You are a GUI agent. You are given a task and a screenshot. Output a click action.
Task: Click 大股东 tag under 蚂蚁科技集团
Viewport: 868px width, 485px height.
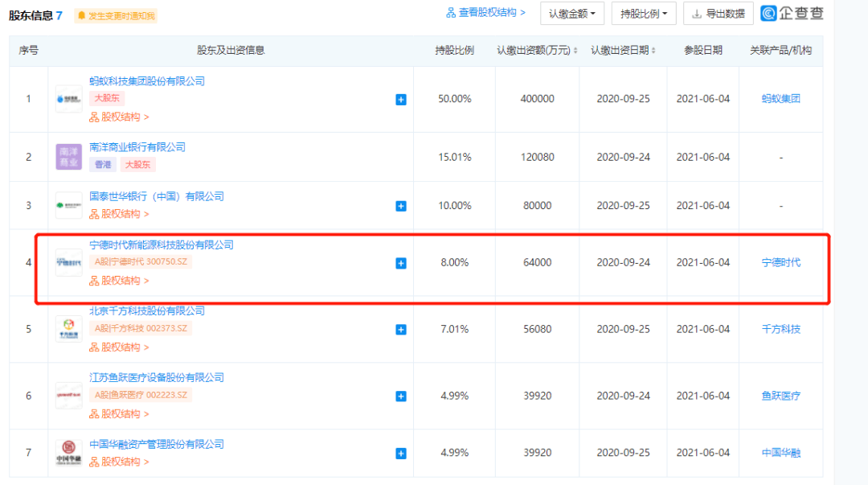[107, 98]
